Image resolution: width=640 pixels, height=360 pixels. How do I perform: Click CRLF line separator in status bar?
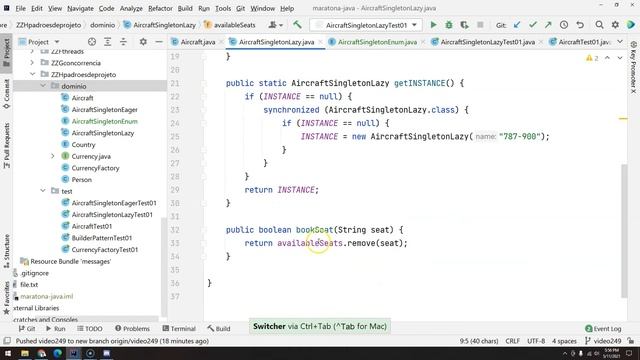click(x=512, y=341)
